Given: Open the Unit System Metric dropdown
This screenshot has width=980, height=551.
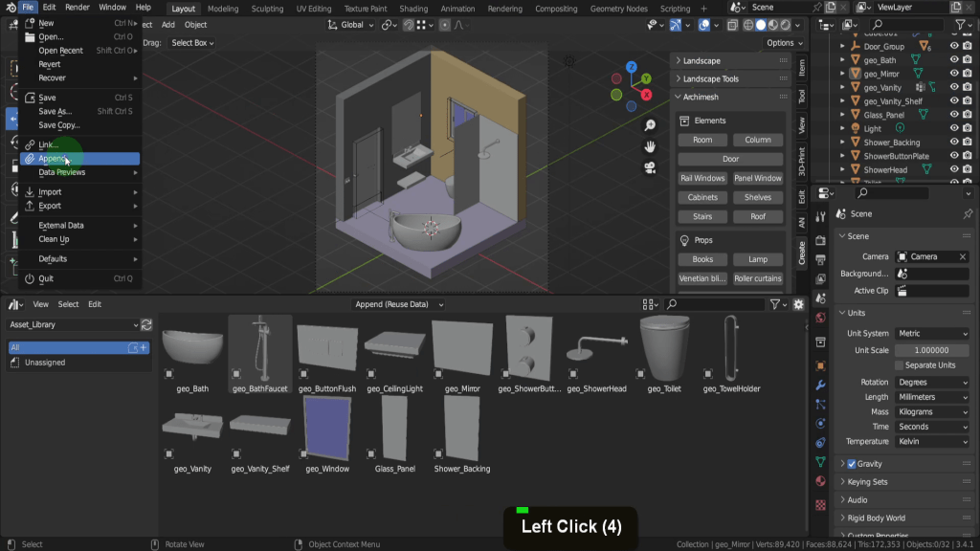Looking at the screenshot, I should tap(932, 334).
